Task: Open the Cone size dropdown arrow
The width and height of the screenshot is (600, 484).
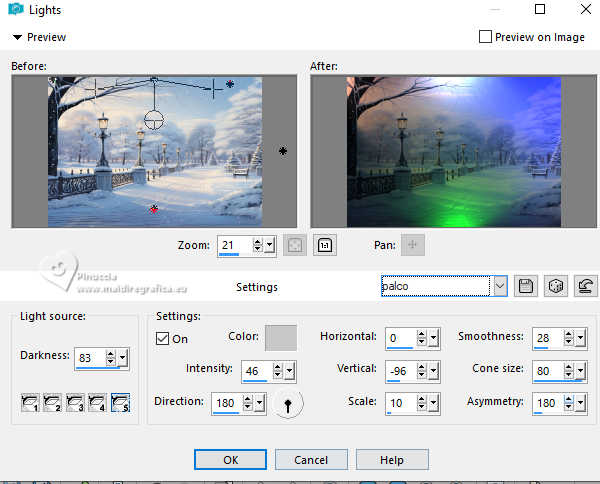Action: coord(580,371)
